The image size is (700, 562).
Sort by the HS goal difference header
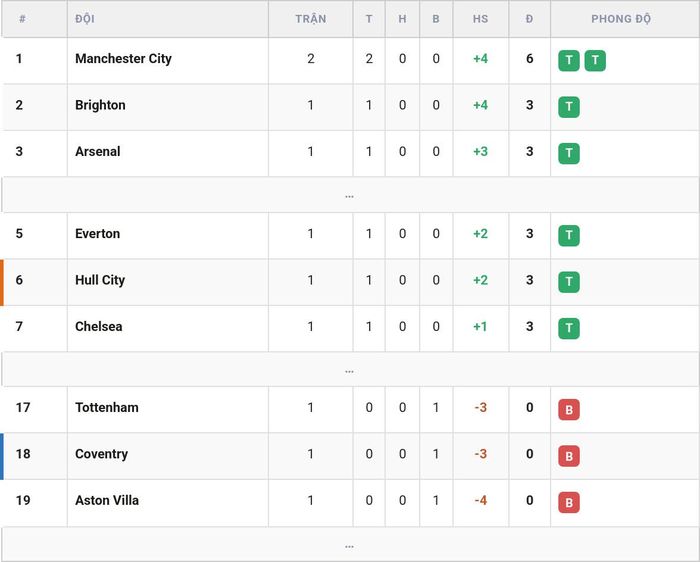[x=480, y=19]
